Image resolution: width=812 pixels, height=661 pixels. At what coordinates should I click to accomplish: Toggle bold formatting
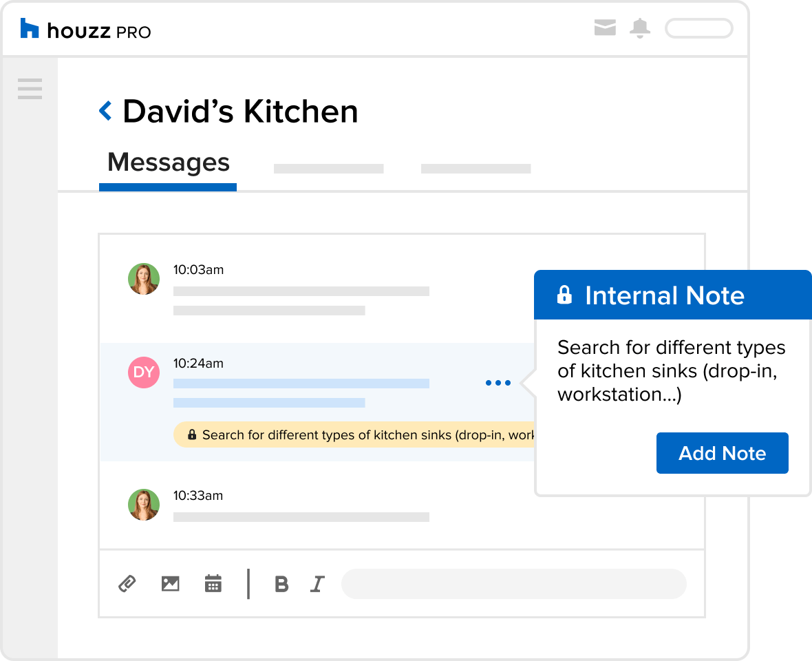point(281,584)
